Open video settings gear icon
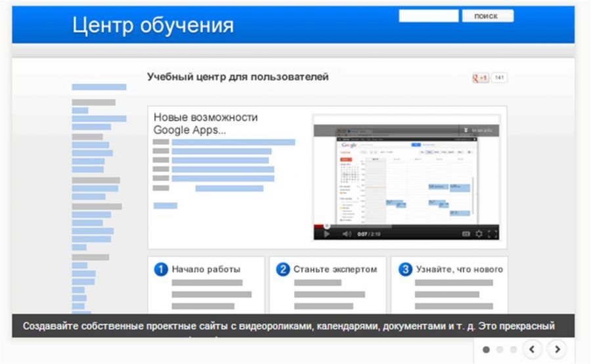 tap(479, 234)
